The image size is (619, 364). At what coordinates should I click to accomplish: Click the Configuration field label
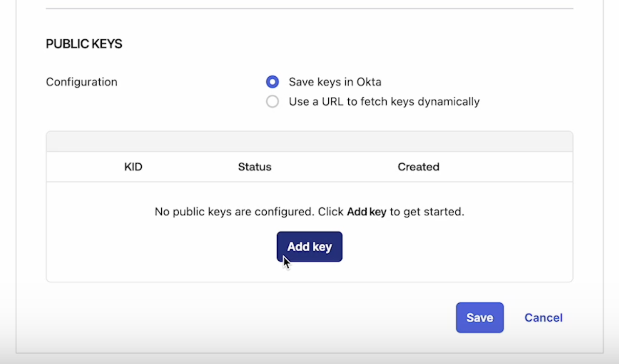[82, 82]
